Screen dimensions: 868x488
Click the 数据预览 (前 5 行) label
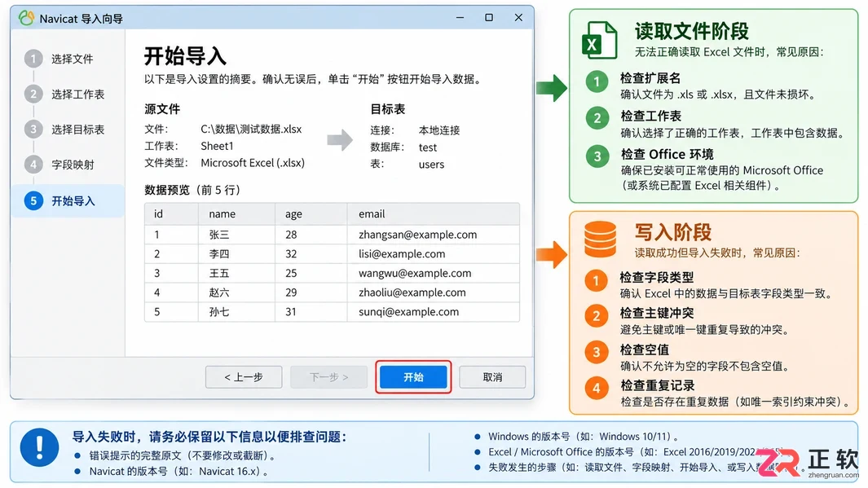click(192, 191)
